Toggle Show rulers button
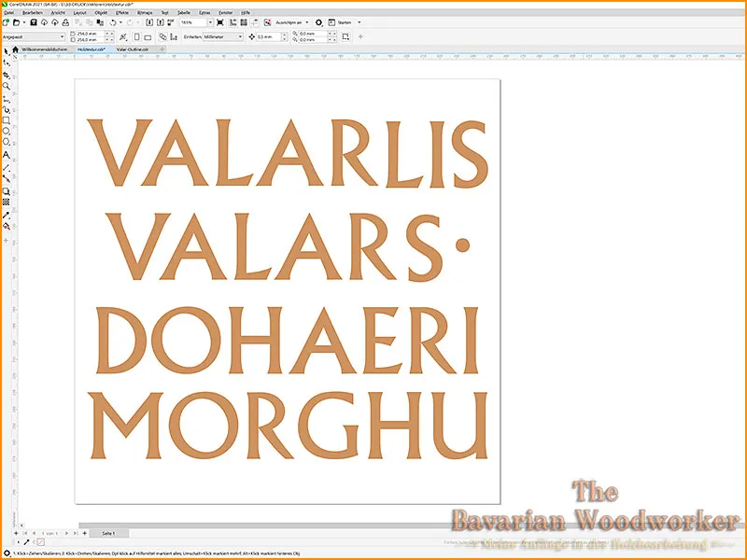The image size is (747, 560). [233, 22]
